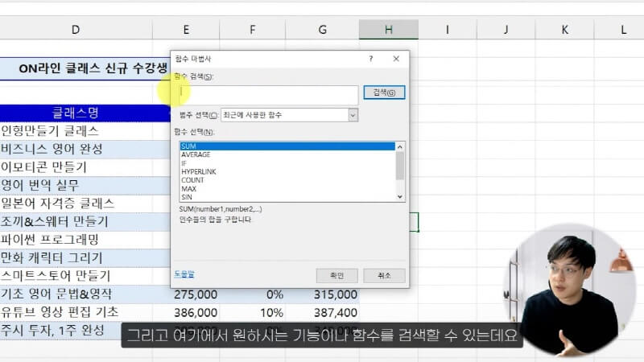This screenshot has height=362, width=644.
Task: Select column L header
Action: click(x=621, y=30)
